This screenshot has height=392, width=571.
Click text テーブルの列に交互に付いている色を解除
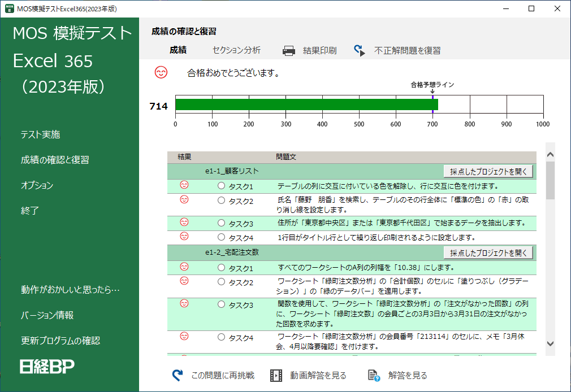(388, 186)
